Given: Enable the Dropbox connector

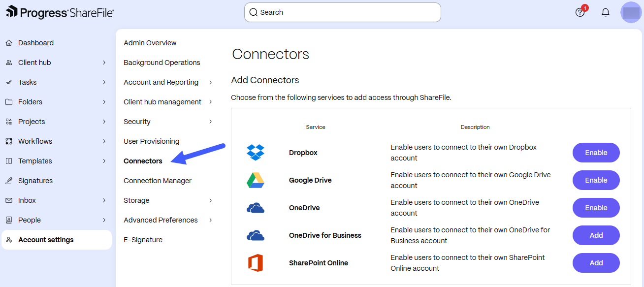Looking at the screenshot, I should [596, 153].
